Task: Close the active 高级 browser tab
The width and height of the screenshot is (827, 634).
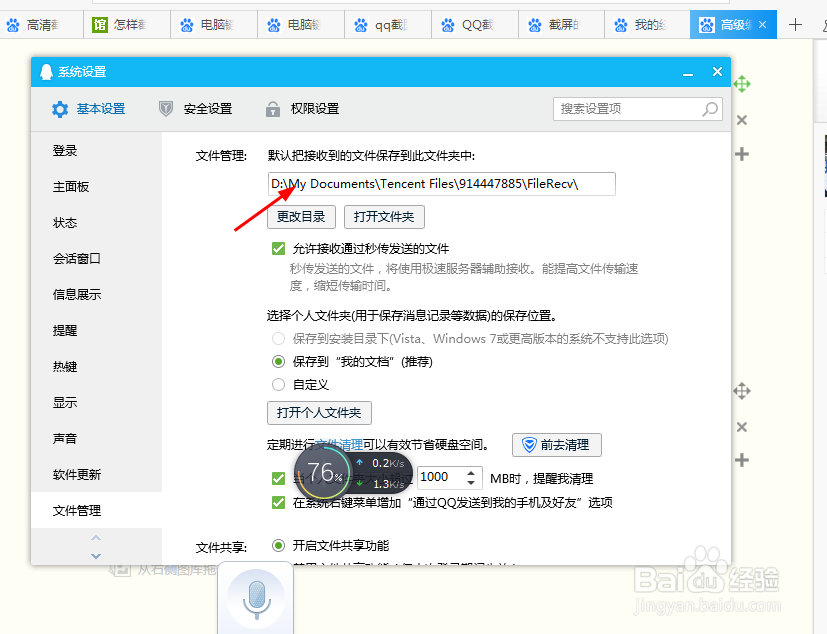Action: (x=762, y=24)
